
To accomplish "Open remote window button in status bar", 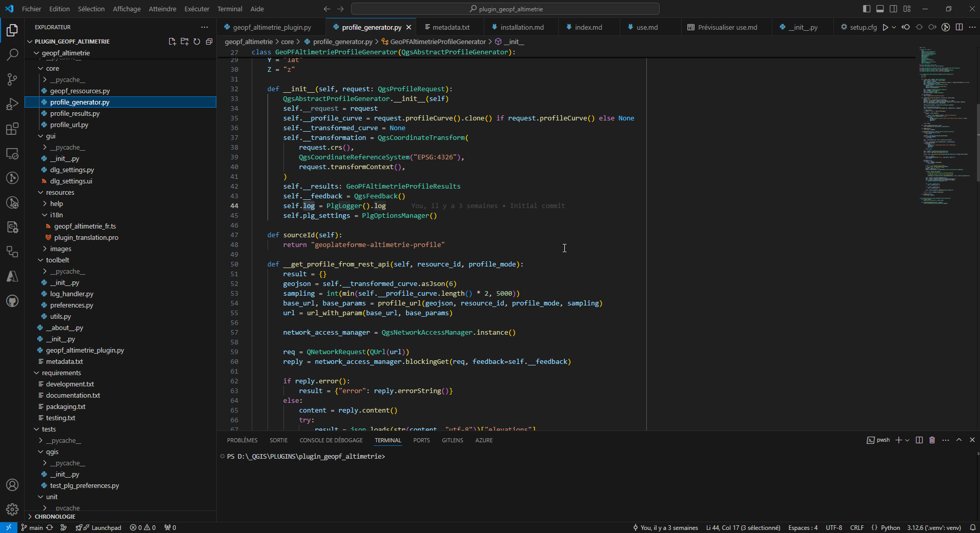I will (8, 527).
